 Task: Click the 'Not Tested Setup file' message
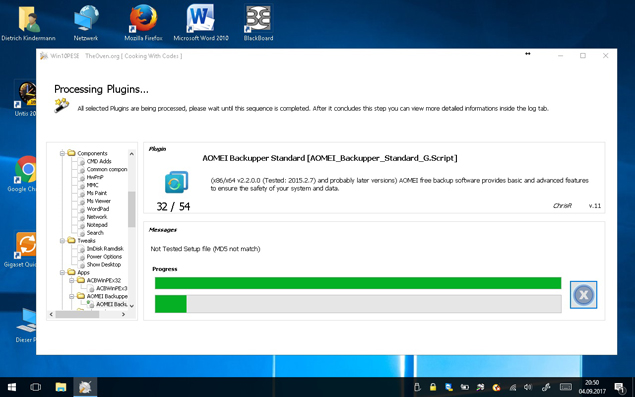205,249
